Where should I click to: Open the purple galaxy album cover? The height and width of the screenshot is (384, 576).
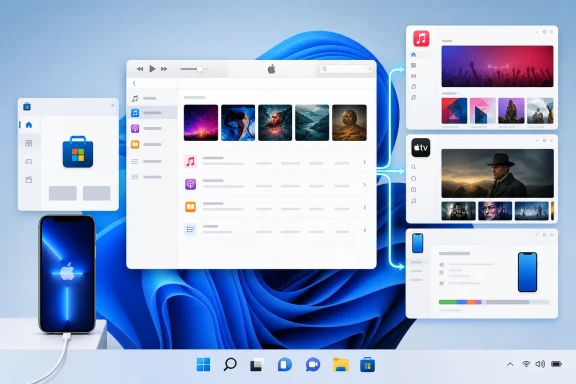pyautogui.click(x=201, y=123)
